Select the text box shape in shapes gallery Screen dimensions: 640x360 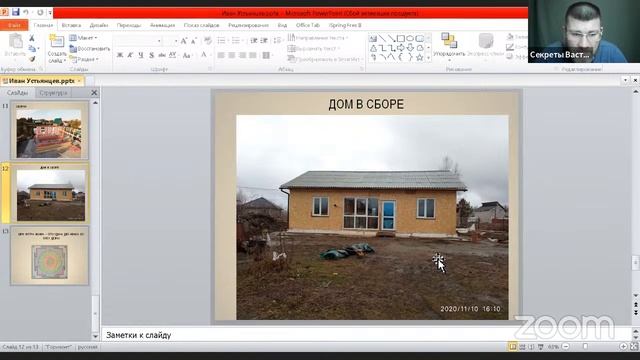pyautogui.click(x=373, y=38)
